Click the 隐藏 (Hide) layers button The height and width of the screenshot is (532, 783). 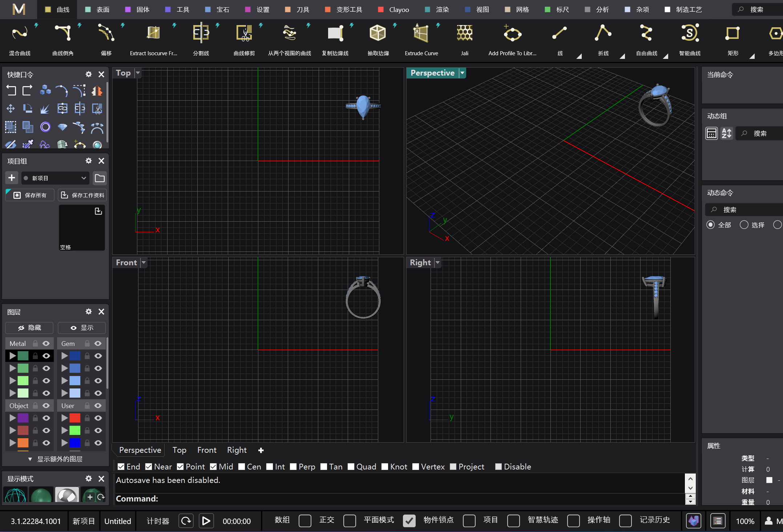coord(29,328)
